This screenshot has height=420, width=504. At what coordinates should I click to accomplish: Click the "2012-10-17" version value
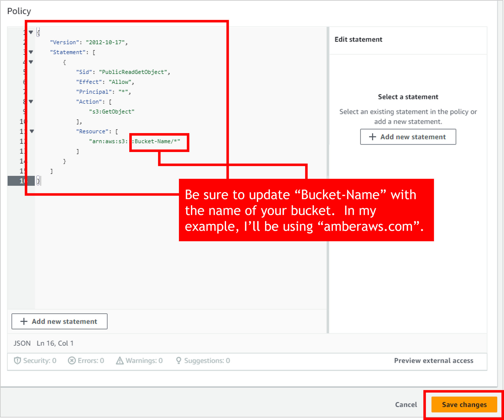tap(105, 42)
